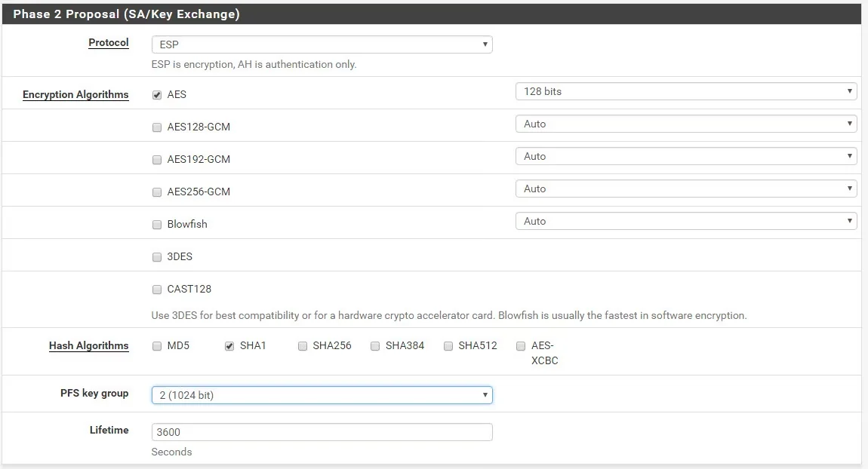Click the Encryption Algorithms label
This screenshot has height=469, width=868.
pos(75,94)
